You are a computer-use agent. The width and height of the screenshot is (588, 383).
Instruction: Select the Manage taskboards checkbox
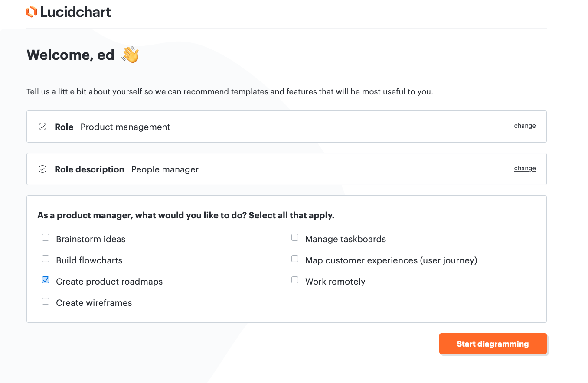coord(295,237)
